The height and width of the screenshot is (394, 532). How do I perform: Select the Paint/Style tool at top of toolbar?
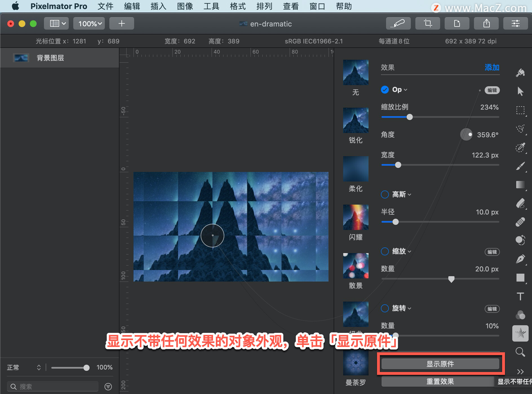coord(520,73)
